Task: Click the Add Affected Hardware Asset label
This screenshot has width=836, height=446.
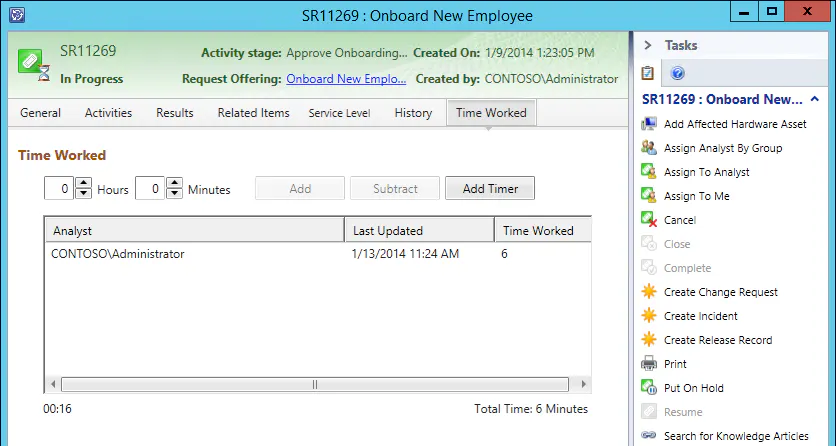Action: pos(735,124)
